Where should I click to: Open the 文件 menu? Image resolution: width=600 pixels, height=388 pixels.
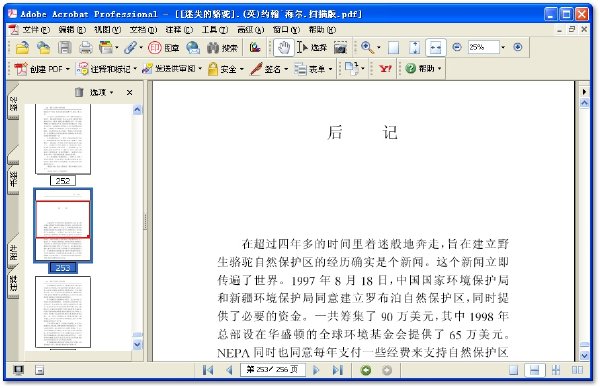click(x=36, y=29)
